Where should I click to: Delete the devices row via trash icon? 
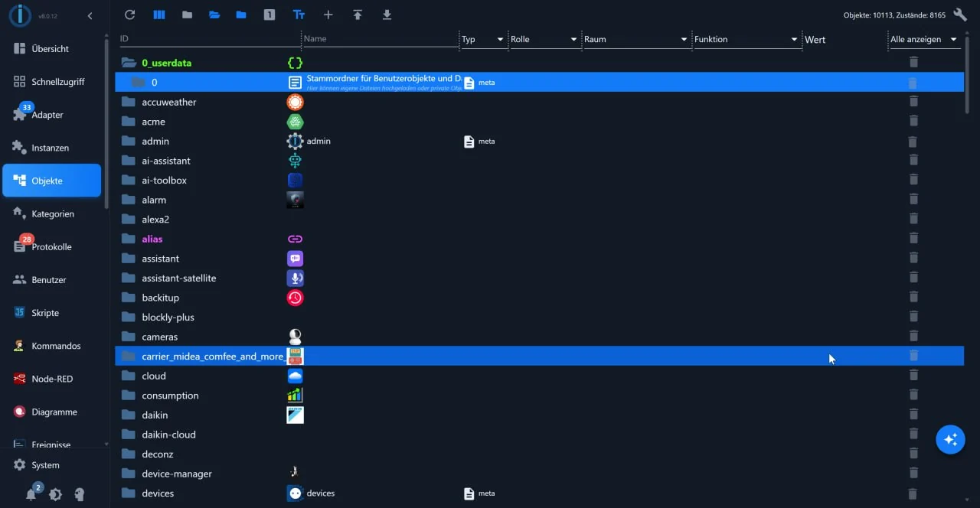pos(913,493)
